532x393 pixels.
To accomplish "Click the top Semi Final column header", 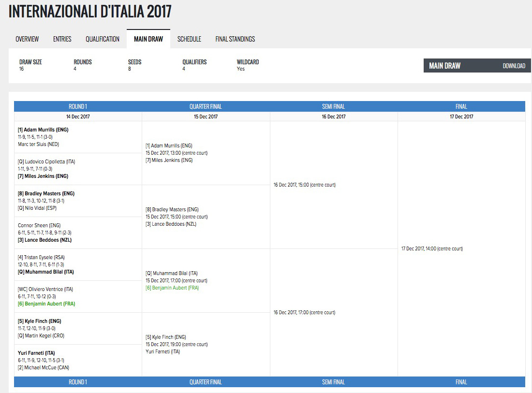I will click(333, 106).
